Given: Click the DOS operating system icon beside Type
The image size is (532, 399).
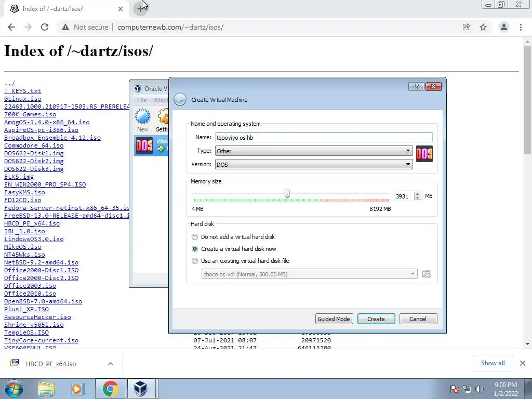Looking at the screenshot, I should (424, 154).
